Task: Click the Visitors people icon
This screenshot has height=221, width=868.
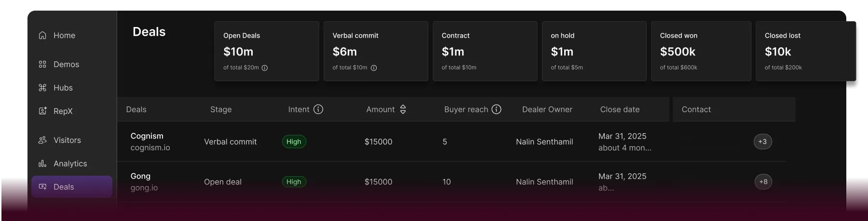Action: [42, 140]
